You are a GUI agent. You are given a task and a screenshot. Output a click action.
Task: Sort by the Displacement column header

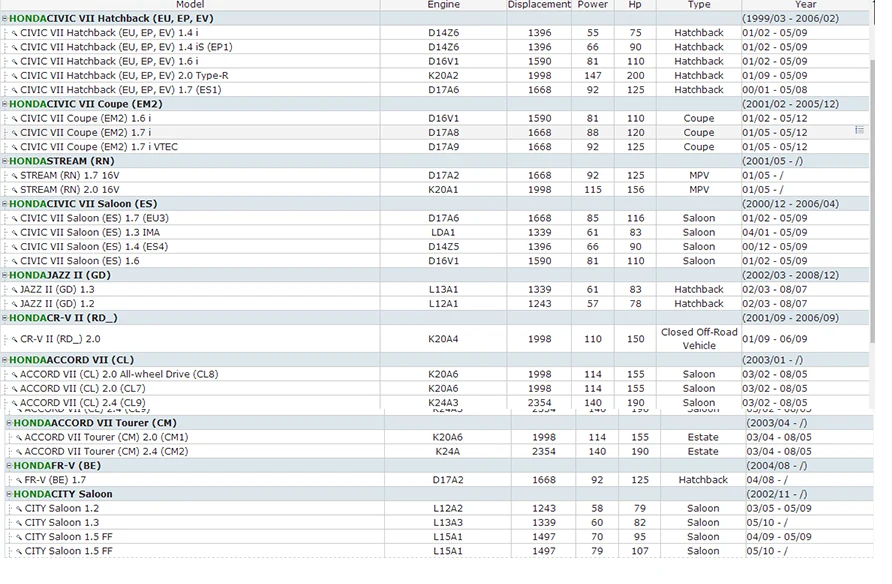(539, 5)
